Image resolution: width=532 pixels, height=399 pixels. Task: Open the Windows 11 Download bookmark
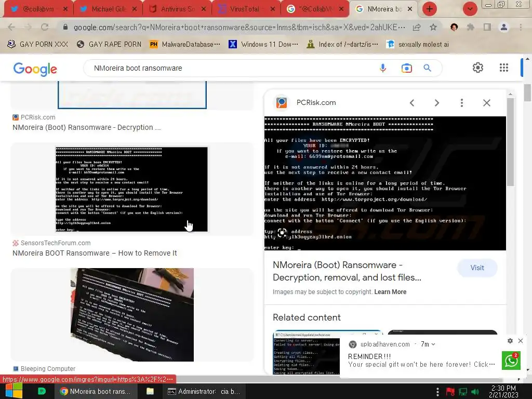tap(263, 44)
